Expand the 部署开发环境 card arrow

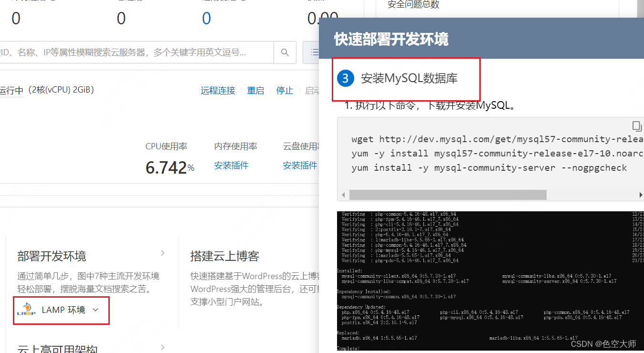click(x=163, y=253)
